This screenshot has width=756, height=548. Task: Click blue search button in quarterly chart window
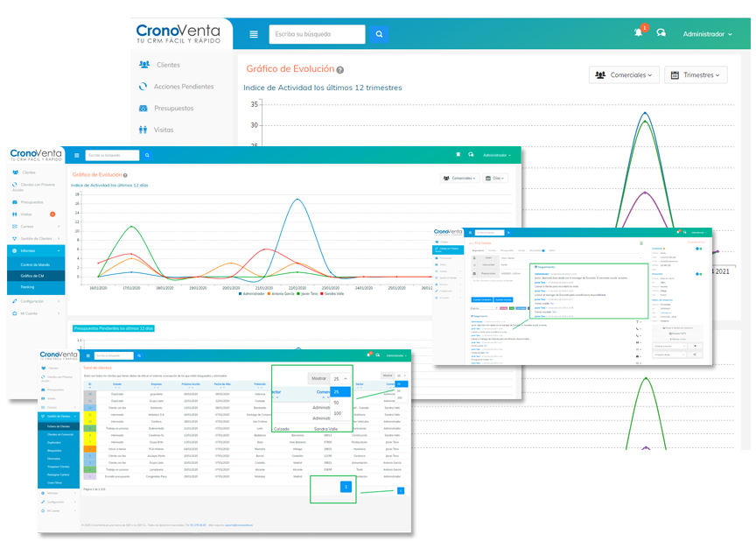(x=379, y=34)
